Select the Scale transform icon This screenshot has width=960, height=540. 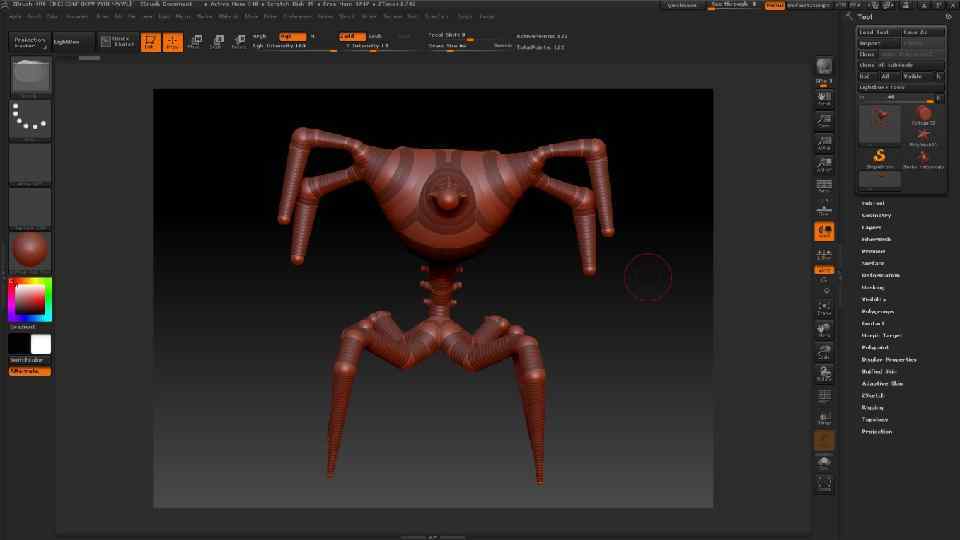coord(216,42)
